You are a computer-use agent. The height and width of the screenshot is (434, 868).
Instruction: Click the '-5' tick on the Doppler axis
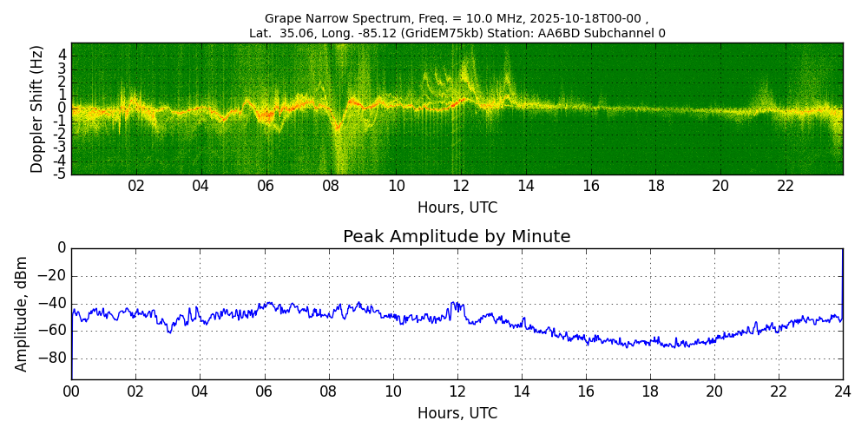tap(60, 174)
